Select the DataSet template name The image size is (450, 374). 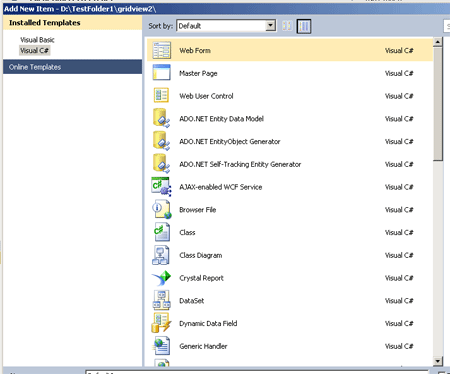192,301
